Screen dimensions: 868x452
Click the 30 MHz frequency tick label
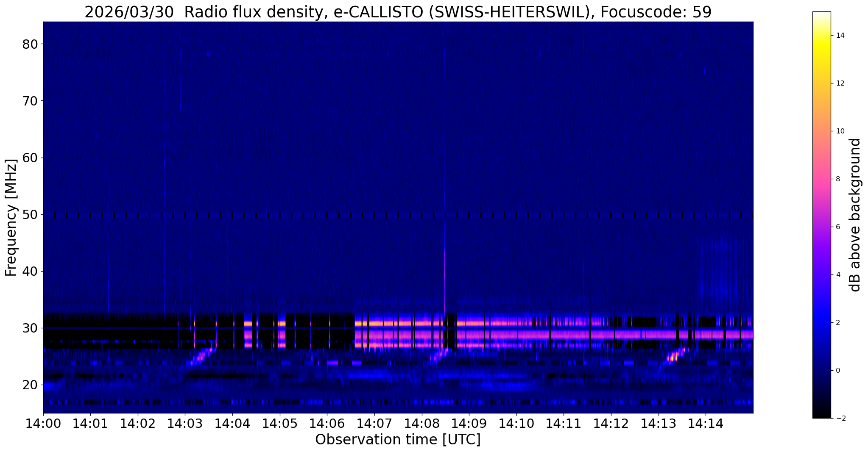30,328
